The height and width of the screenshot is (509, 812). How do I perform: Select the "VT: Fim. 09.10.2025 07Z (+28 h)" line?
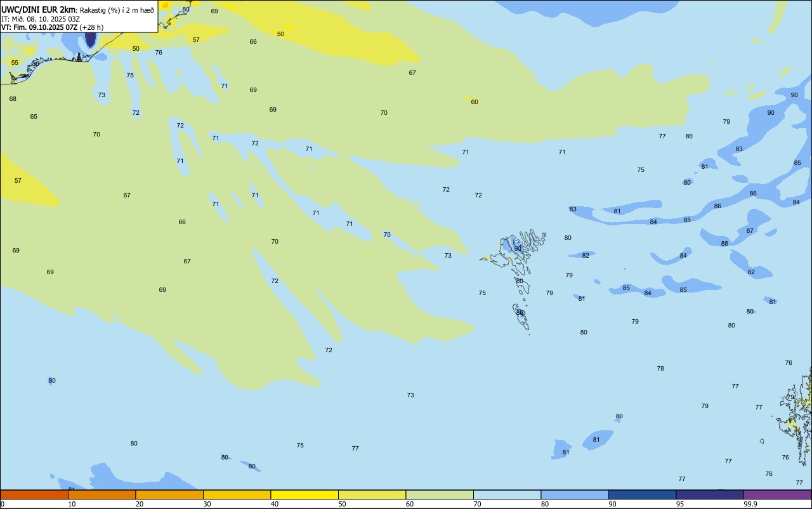[x=52, y=27]
